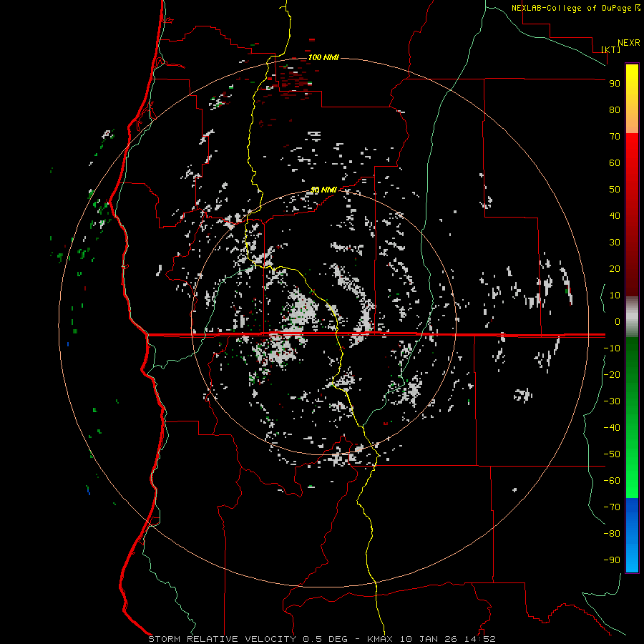Select the blue segment of the velocity scale
The width and height of the screenshot is (644, 644).
(632, 535)
